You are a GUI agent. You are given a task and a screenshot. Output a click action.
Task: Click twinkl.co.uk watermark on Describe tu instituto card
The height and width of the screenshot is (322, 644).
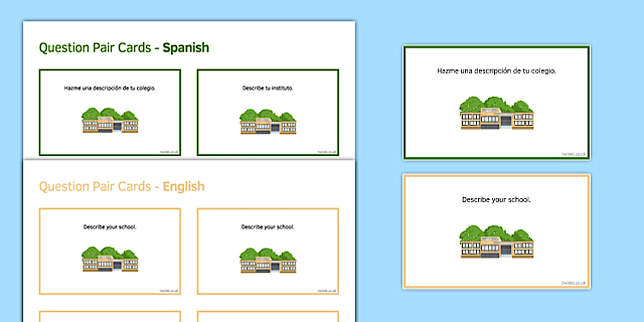tap(327, 151)
